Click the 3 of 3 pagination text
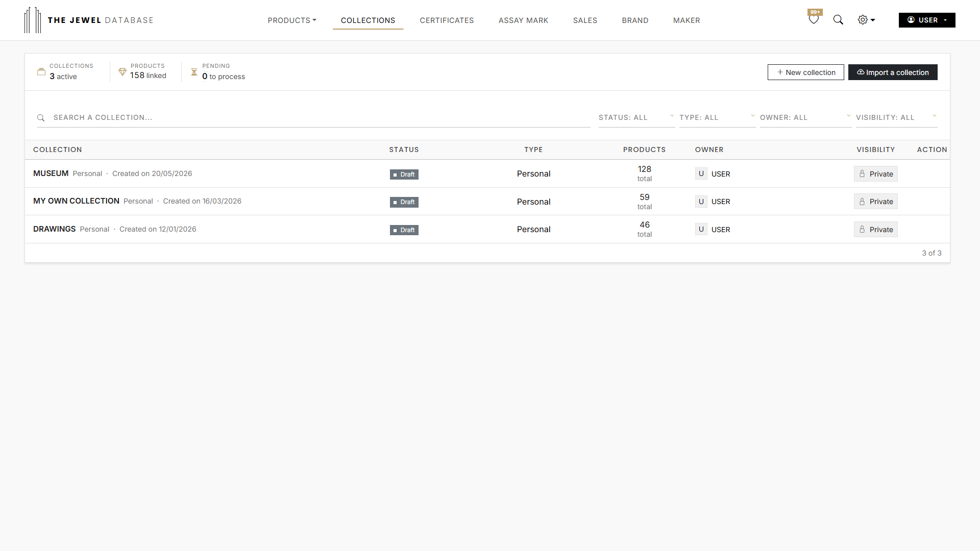Viewport: 980px width, 551px height. [x=932, y=253]
